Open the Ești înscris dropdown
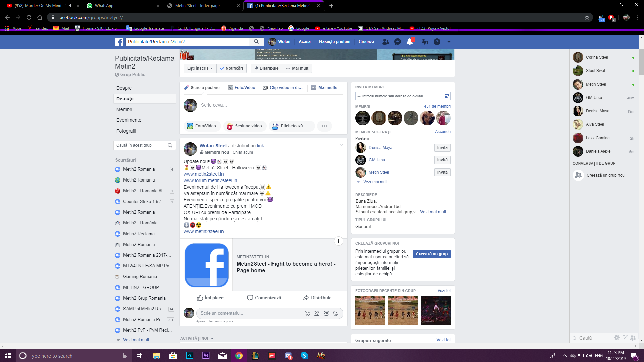The height and width of the screenshot is (362, 644). pos(200,68)
